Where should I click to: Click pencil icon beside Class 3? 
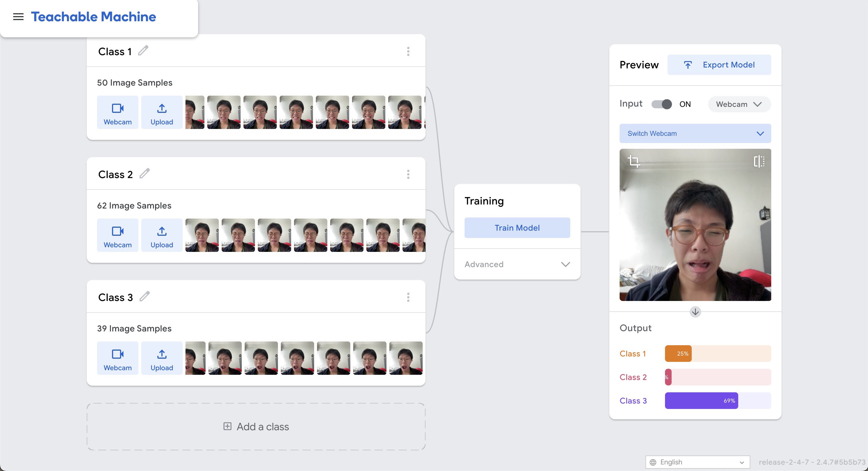pos(144,297)
